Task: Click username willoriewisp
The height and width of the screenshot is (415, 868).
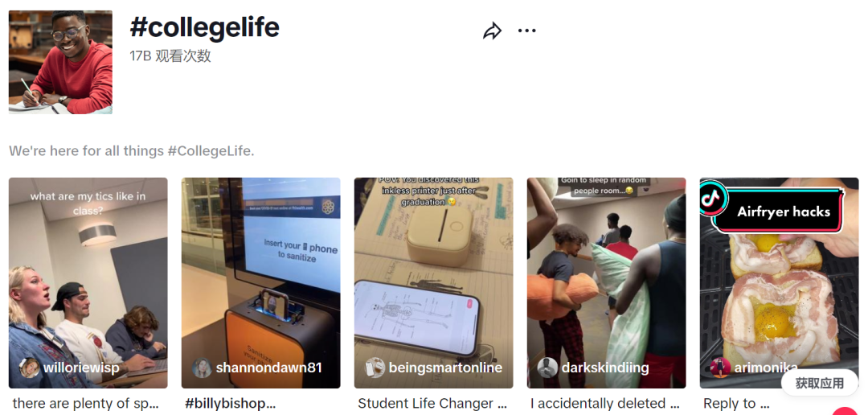Action: coord(81,368)
